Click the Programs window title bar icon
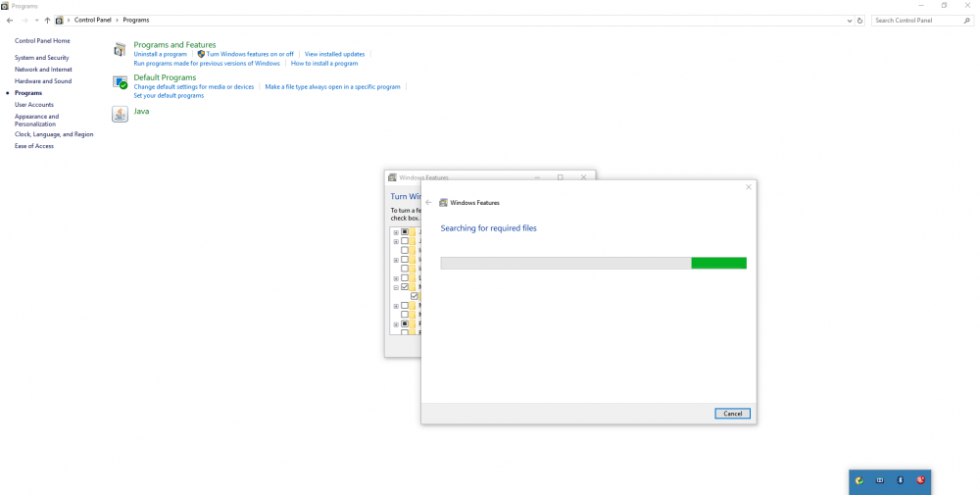Image resolution: width=980 pixels, height=495 pixels. (5, 6)
